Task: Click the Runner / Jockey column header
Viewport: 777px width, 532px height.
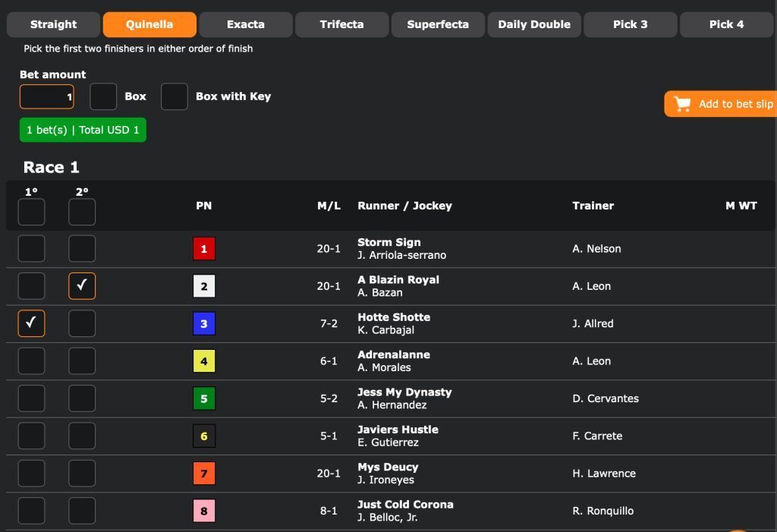Action: [405, 206]
